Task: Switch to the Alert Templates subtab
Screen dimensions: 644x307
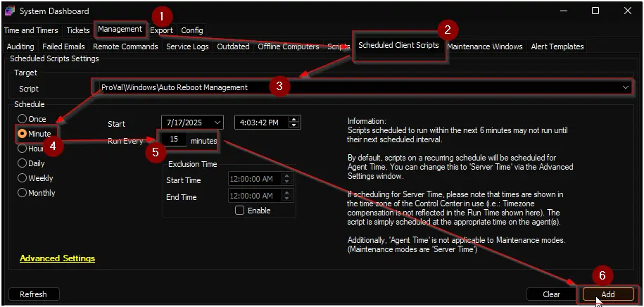Action: click(557, 46)
